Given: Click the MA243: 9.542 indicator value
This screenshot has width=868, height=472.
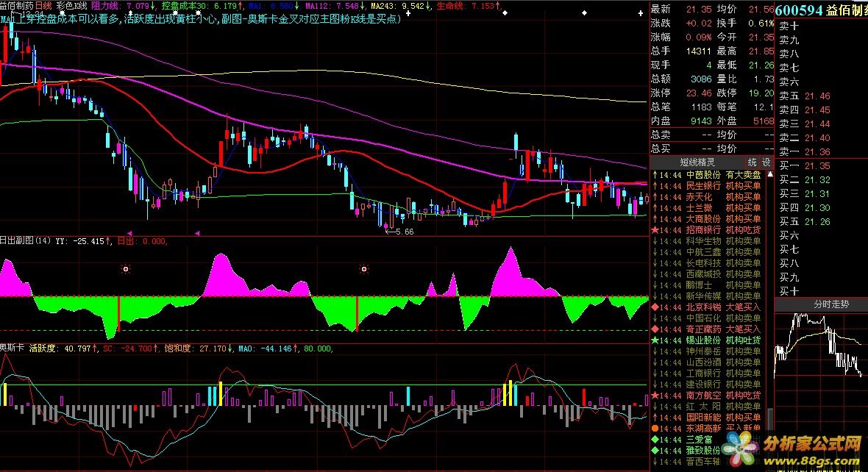Looking at the screenshot, I should pos(401,6).
